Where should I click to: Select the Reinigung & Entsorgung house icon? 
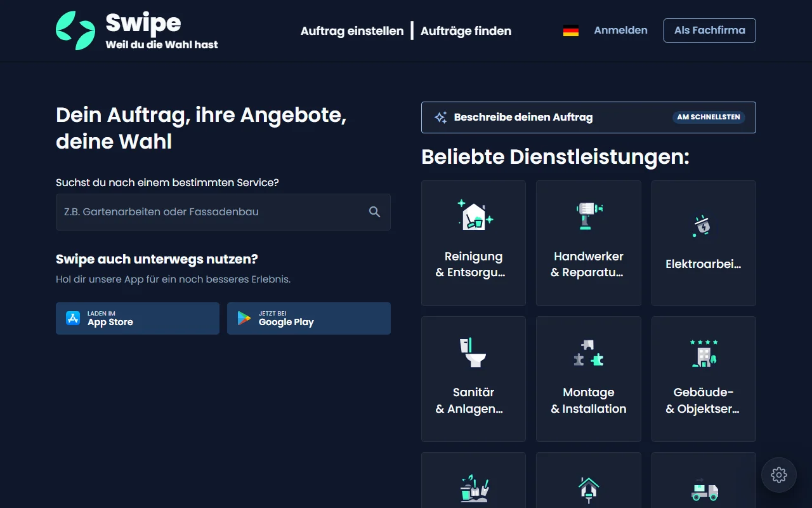[474, 215]
